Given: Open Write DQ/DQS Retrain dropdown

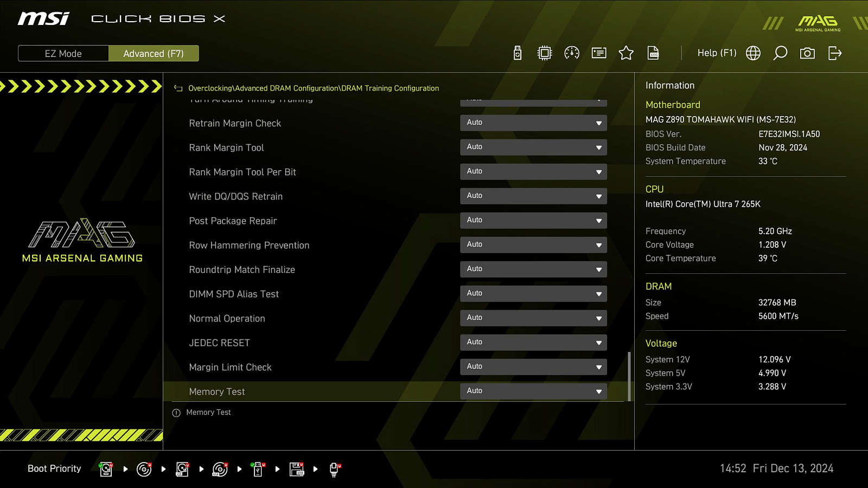Looking at the screenshot, I should tap(533, 196).
